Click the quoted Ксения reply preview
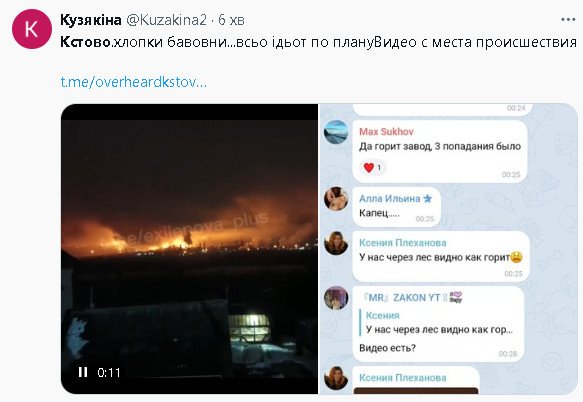Image resolution: width=583 pixels, height=402 pixels. [437, 322]
